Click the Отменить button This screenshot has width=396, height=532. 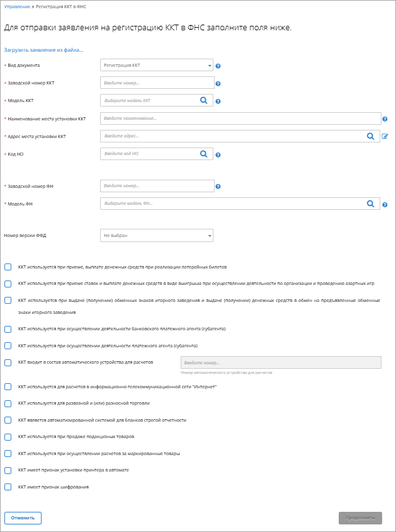click(23, 518)
